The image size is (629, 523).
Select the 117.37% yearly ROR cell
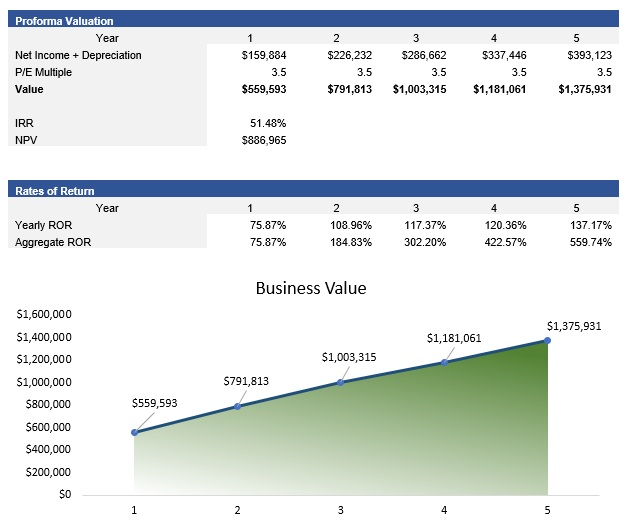pos(425,225)
